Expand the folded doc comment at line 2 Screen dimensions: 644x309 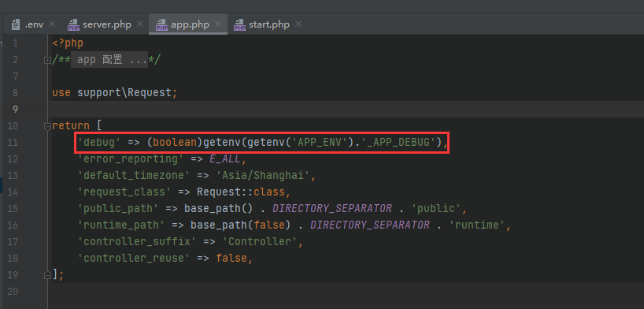47,60
